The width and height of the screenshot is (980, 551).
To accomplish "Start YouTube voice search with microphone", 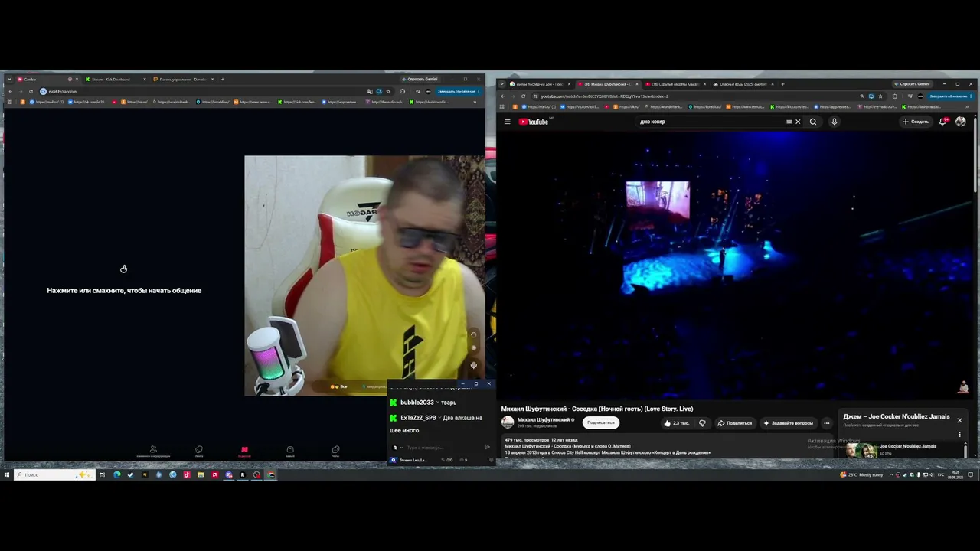I will 834,122.
